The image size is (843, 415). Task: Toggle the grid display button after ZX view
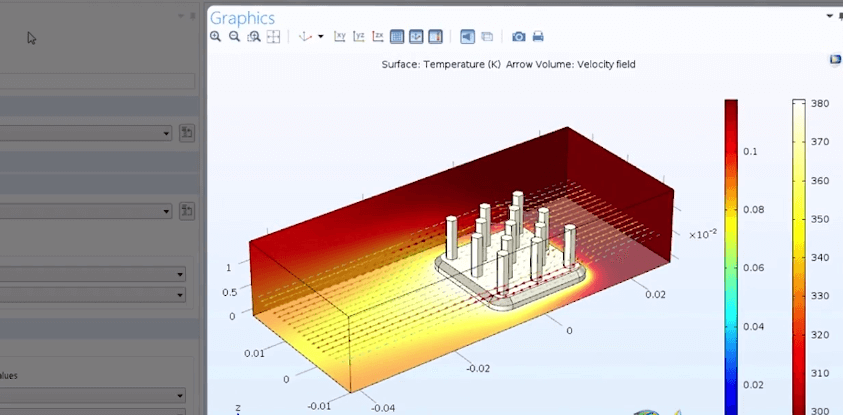tap(397, 37)
